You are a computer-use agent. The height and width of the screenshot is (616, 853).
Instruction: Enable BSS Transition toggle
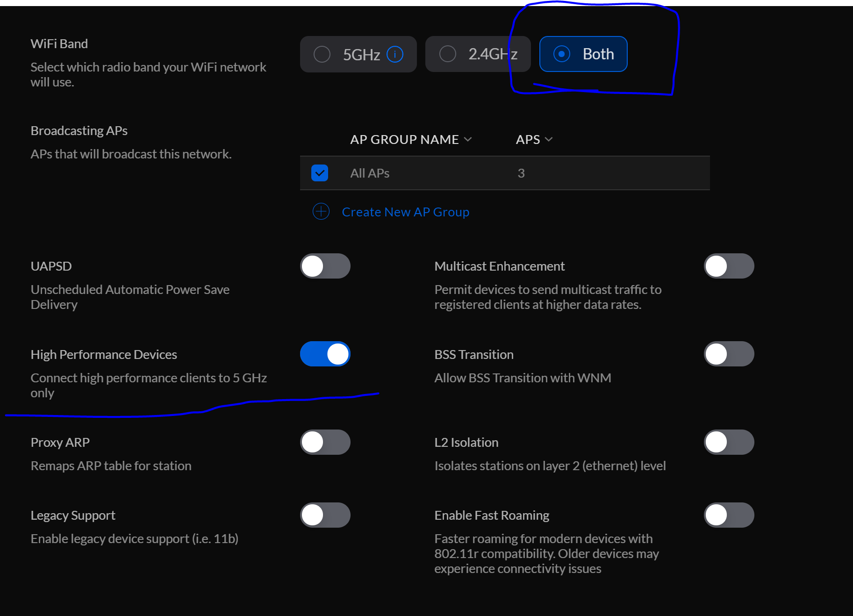(729, 354)
